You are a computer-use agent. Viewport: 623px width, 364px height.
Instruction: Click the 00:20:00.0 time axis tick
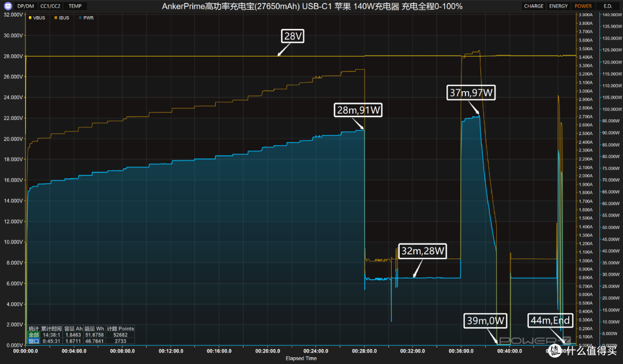(268, 351)
